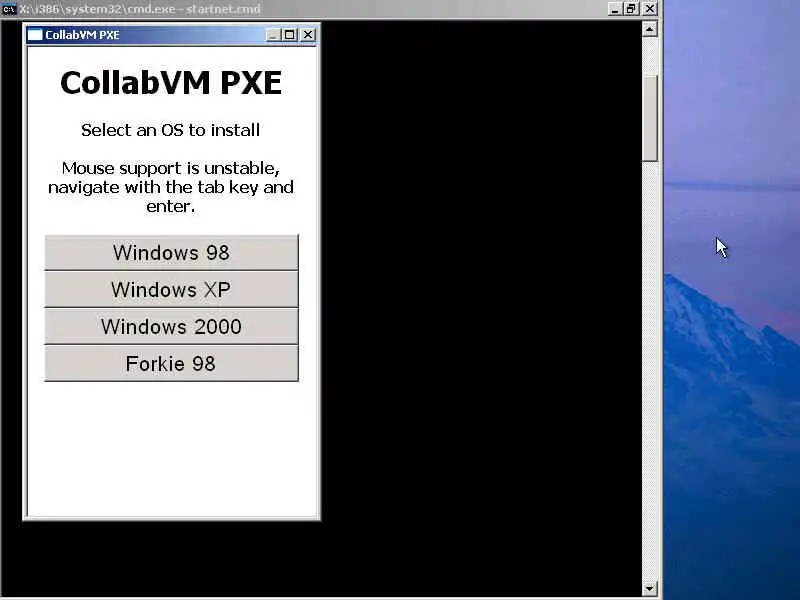The width and height of the screenshot is (800, 600).
Task: Click the CollabVM PXE window title icon
Action: (x=35, y=35)
